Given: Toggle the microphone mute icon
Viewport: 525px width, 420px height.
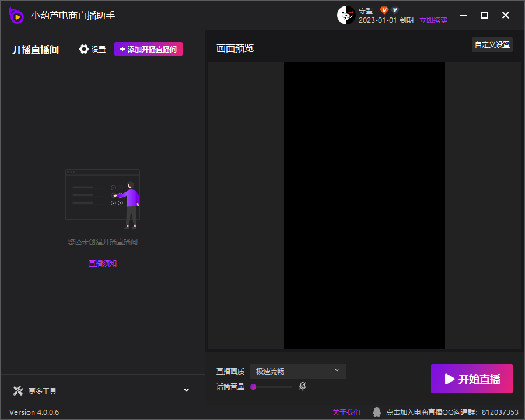Looking at the screenshot, I should point(302,386).
